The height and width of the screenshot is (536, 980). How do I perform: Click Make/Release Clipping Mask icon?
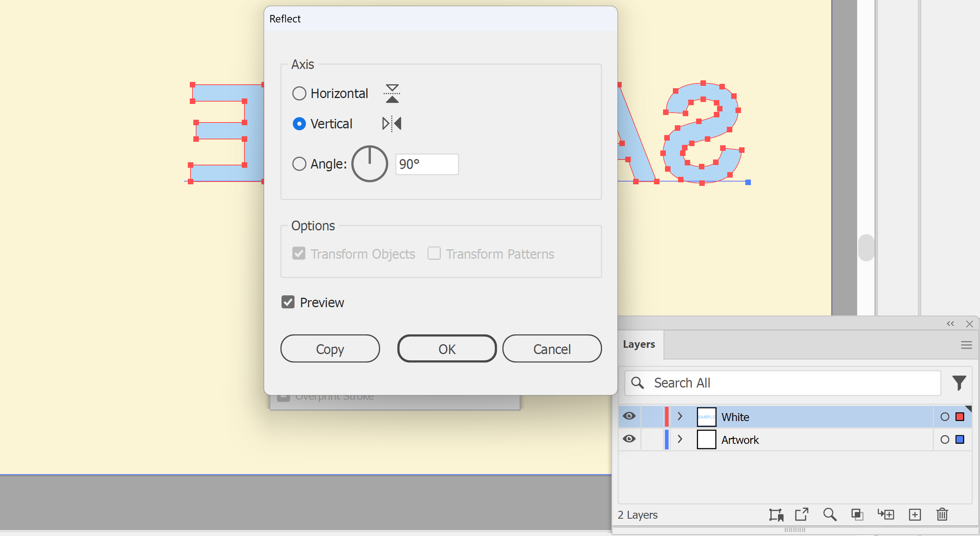tap(857, 515)
